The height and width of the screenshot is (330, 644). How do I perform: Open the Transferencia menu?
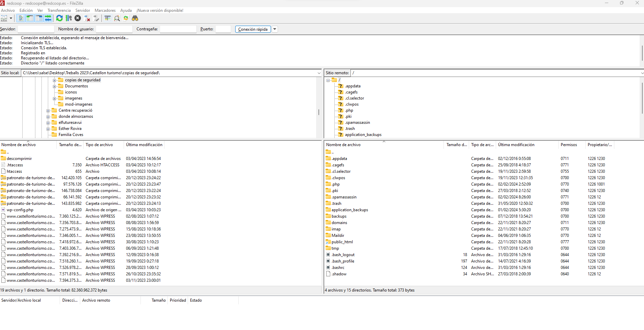click(x=59, y=10)
